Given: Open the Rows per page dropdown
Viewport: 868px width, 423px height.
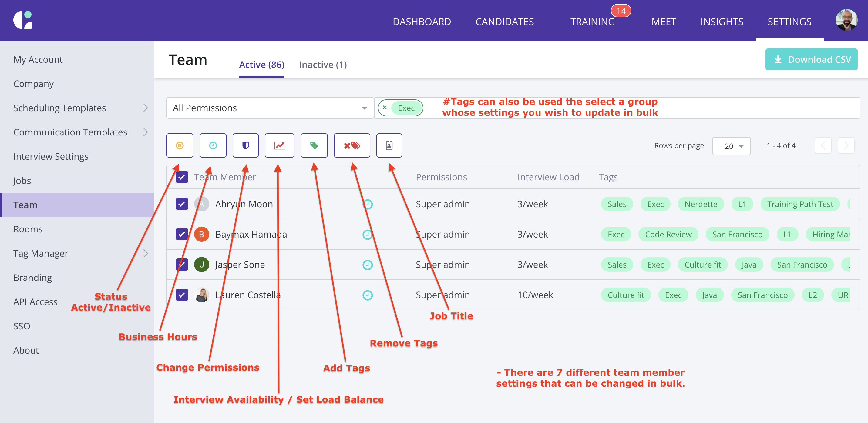Looking at the screenshot, I should tap(731, 146).
